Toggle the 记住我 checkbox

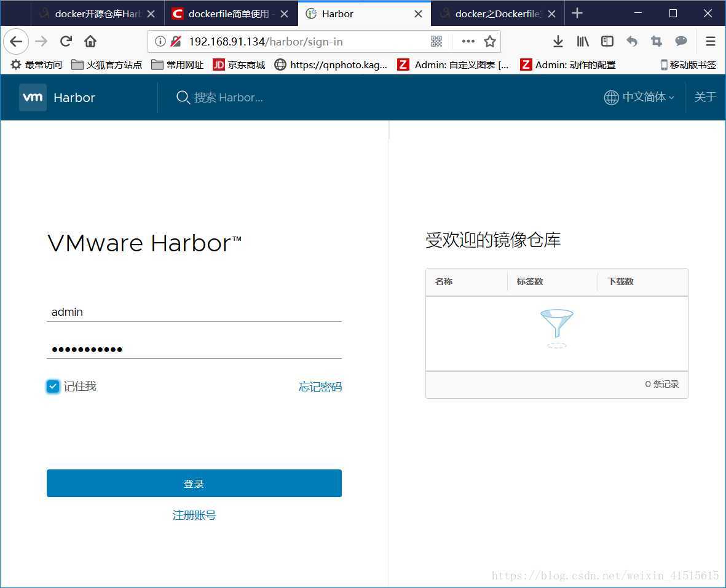[53, 386]
